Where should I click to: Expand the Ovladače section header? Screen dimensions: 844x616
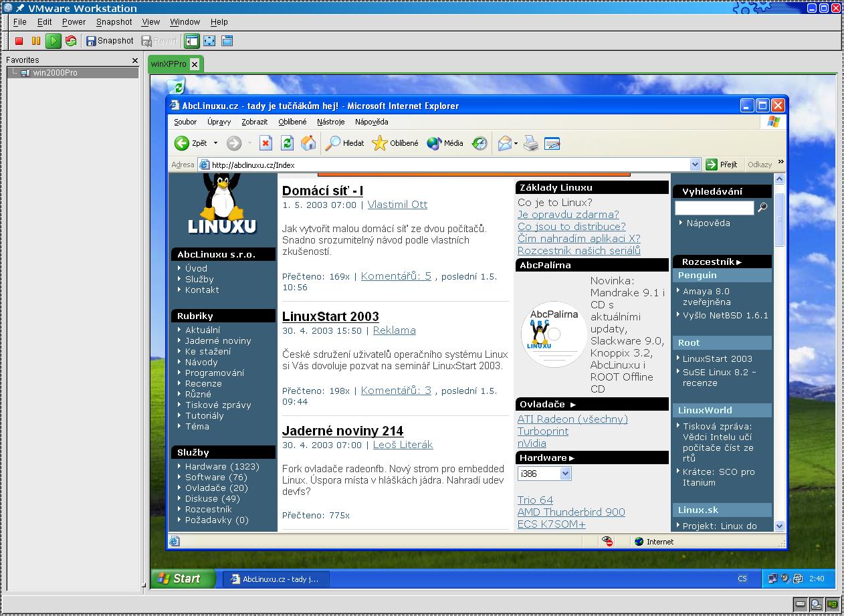pos(592,405)
